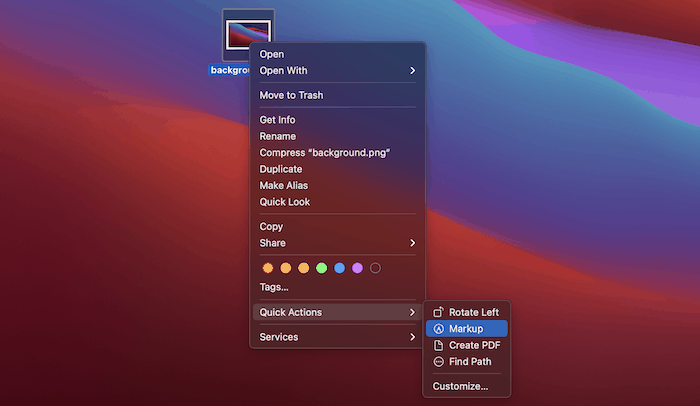Open the Quick Actions submenu arrow
700x406 pixels.
tap(412, 312)
